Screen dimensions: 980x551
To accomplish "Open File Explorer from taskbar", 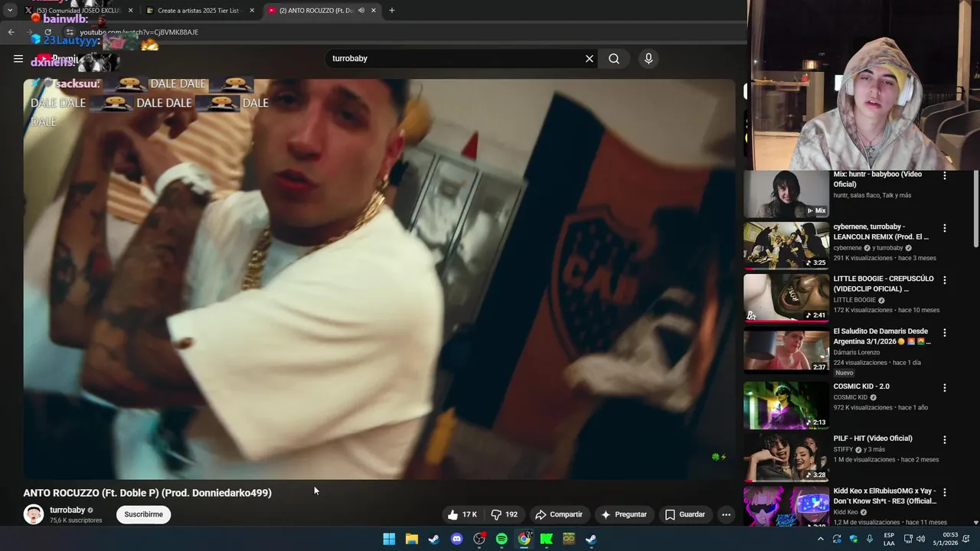I will (411, 539).
